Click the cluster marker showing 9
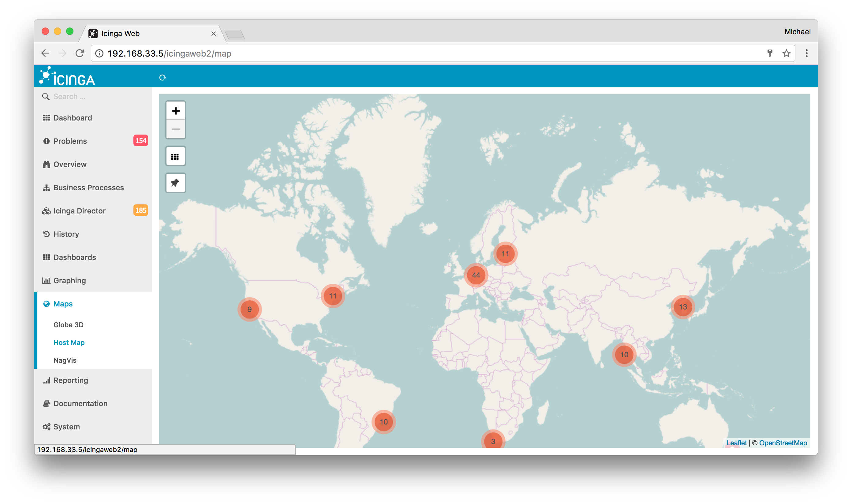 [249, 309]
